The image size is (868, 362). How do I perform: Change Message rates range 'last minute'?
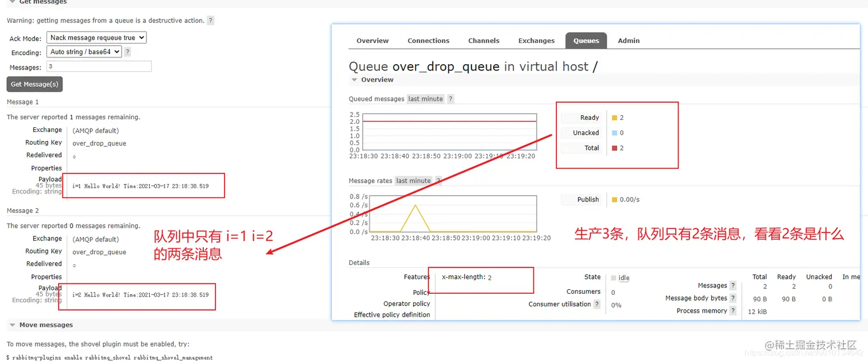(x=413, y=181)
